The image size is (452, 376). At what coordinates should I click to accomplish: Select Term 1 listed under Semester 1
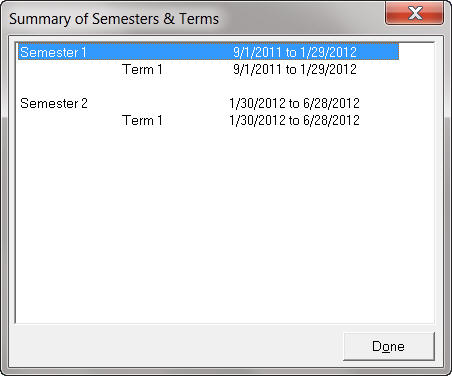(142, 69)
